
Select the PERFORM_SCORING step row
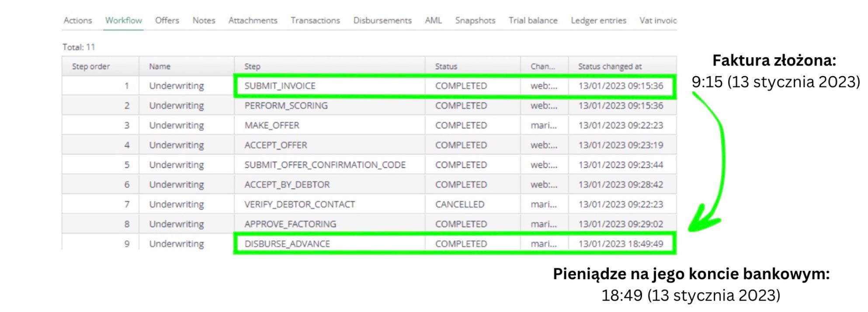(286, 106)
